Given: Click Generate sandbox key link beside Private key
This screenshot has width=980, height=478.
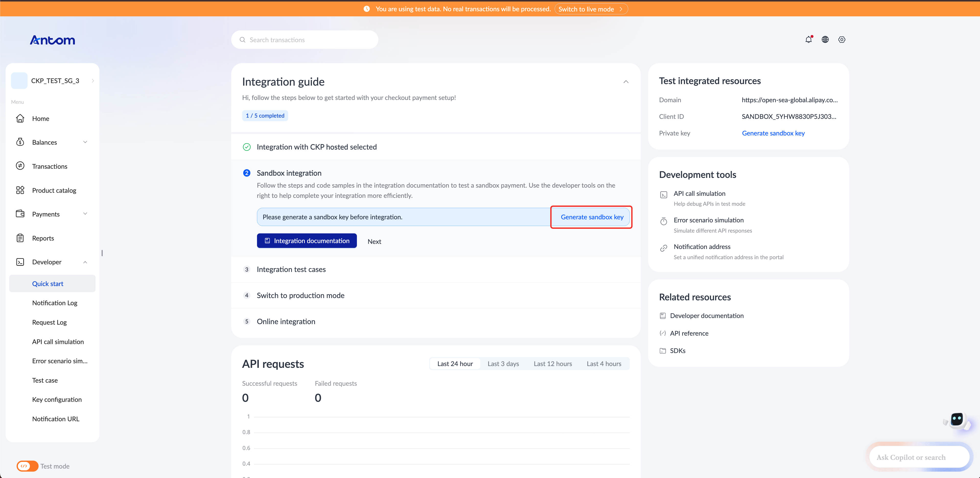Looking at the screenshot, I should click(x=773, y=133).
